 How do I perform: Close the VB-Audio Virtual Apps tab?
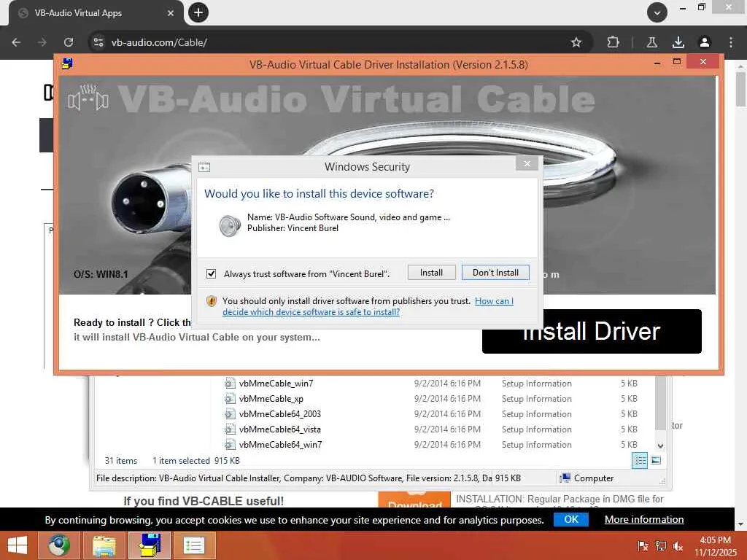pyautogui.click(x=171, y=13)
